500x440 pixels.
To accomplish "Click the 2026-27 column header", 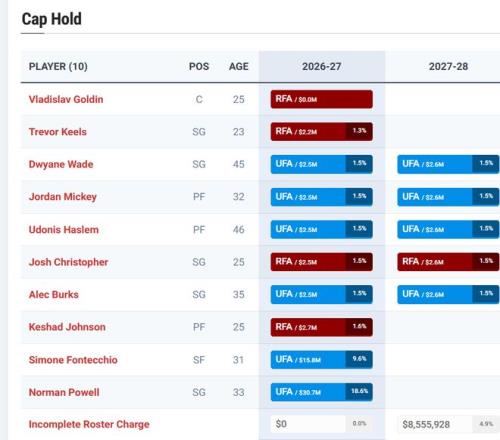I will point(322,67).
